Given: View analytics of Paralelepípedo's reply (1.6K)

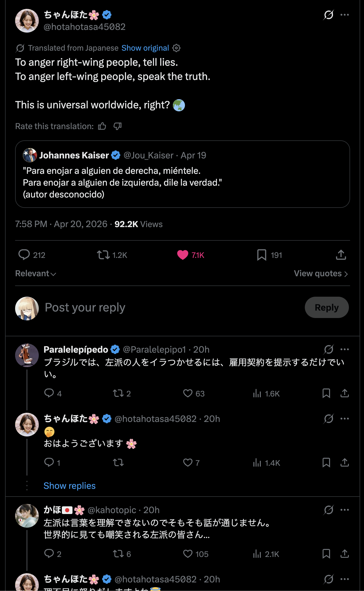Looking at the screenshot, I should (257, 394).
